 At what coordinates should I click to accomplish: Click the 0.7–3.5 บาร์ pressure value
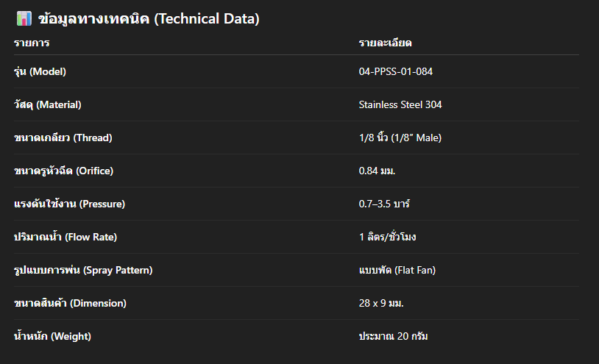pyautogui.click(x=389, y=204)
